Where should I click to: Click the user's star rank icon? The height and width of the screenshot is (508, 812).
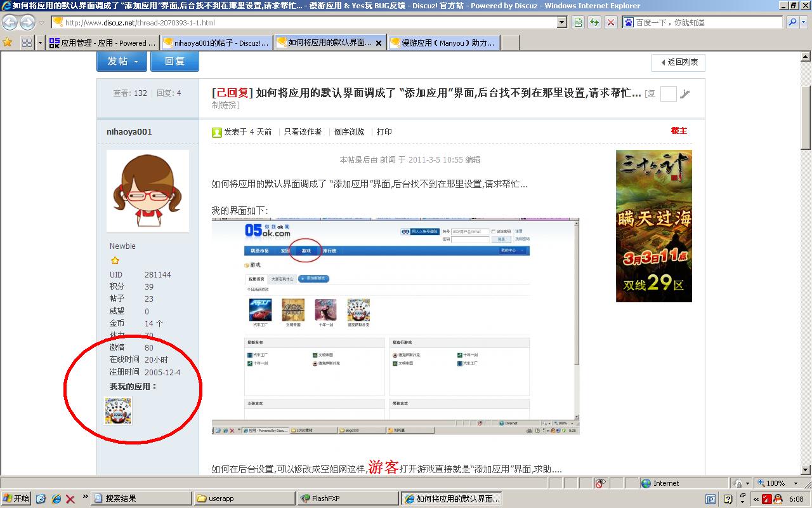[115, 260]
